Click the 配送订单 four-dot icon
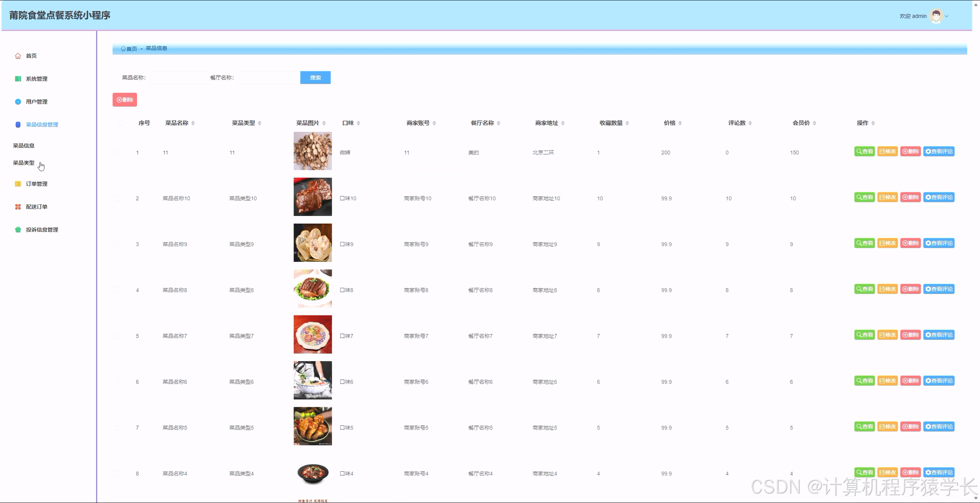 pos(18,207)
